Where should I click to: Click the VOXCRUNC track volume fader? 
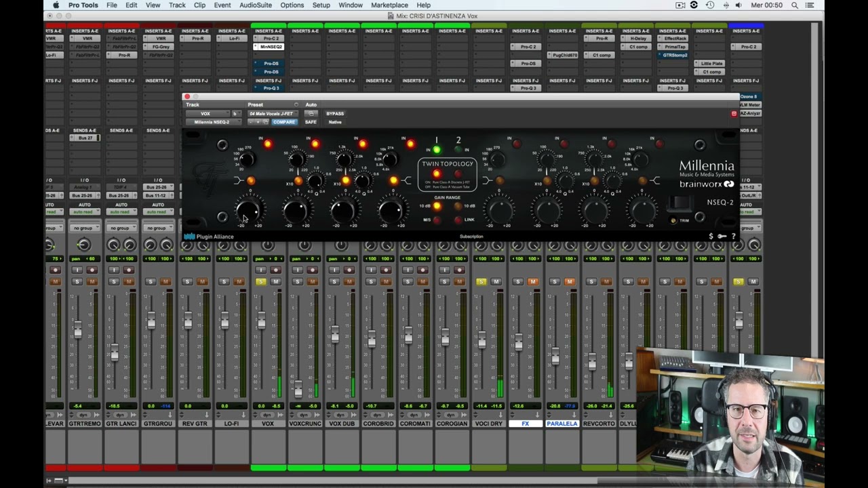(298, 388)
